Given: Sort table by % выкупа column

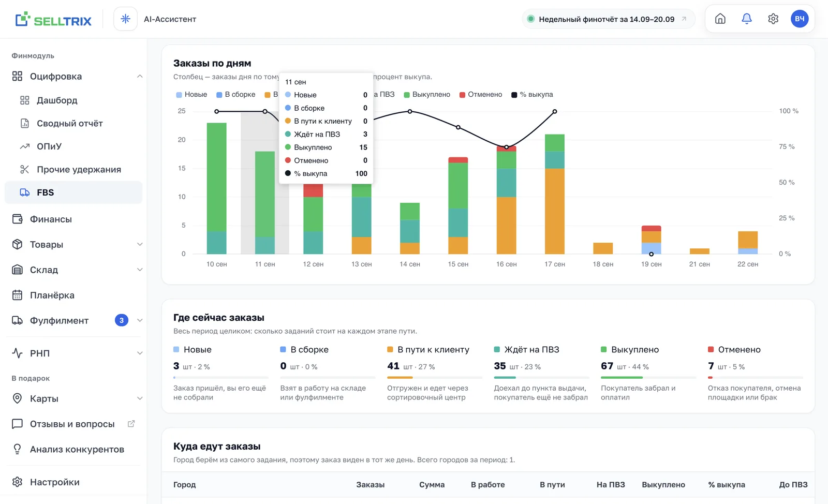Looking at the screenshot, I should [x=727, y=485].
